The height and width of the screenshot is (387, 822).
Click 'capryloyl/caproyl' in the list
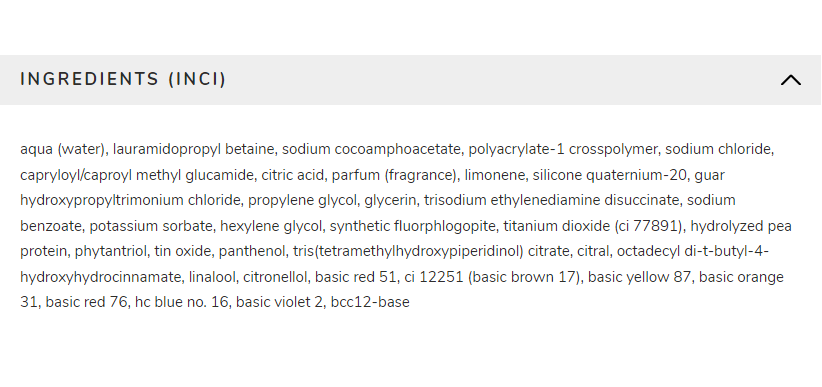(x=76, y=175)
